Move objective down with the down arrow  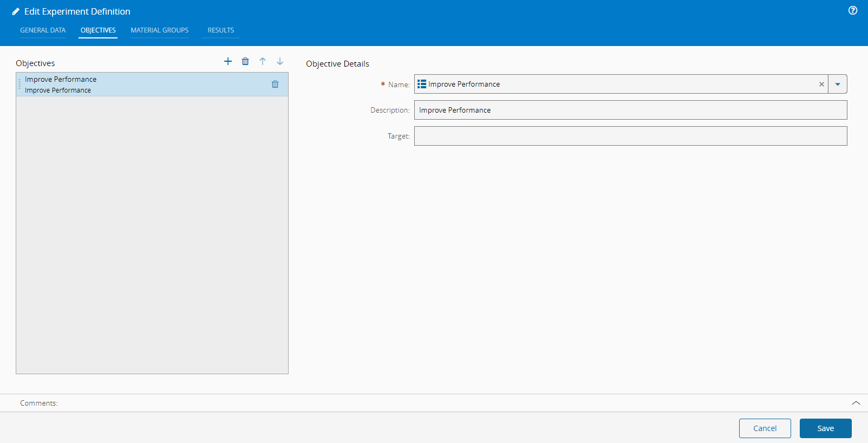coord(280,61)
